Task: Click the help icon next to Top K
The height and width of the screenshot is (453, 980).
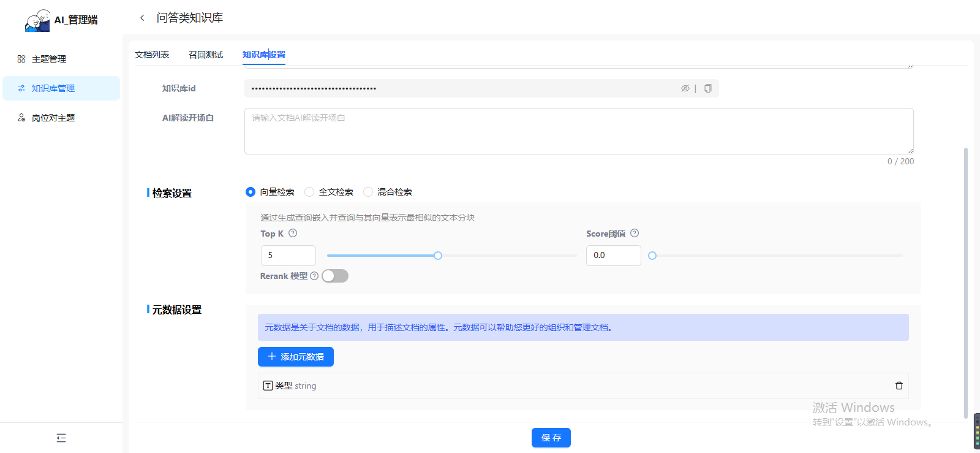Action: coord(293,233)
